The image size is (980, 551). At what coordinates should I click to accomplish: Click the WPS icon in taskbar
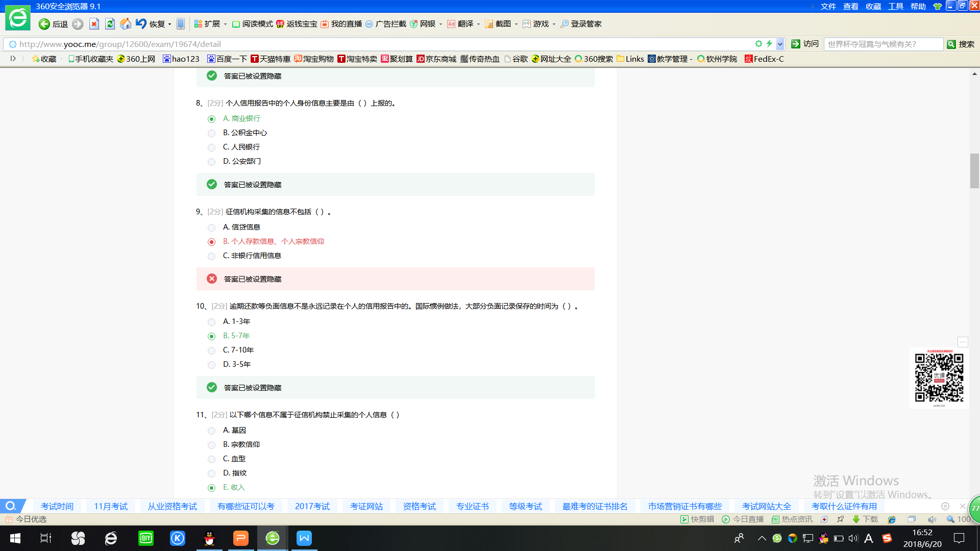pyautogui.click(x=304, y=538)
